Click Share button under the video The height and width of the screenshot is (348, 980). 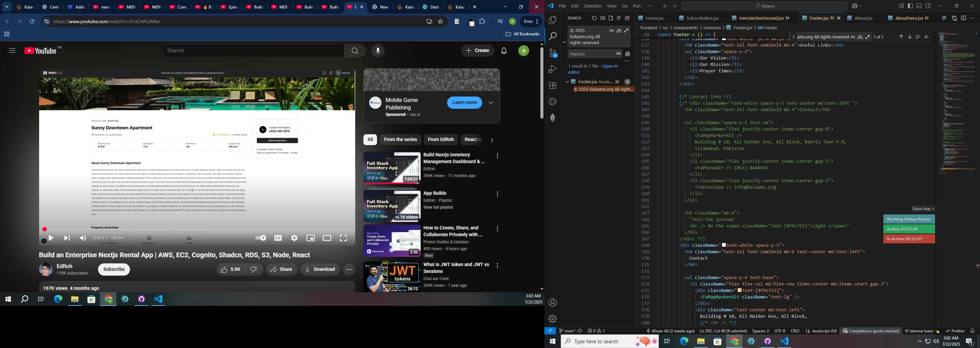pyautogui.click(x=281, y=270)
